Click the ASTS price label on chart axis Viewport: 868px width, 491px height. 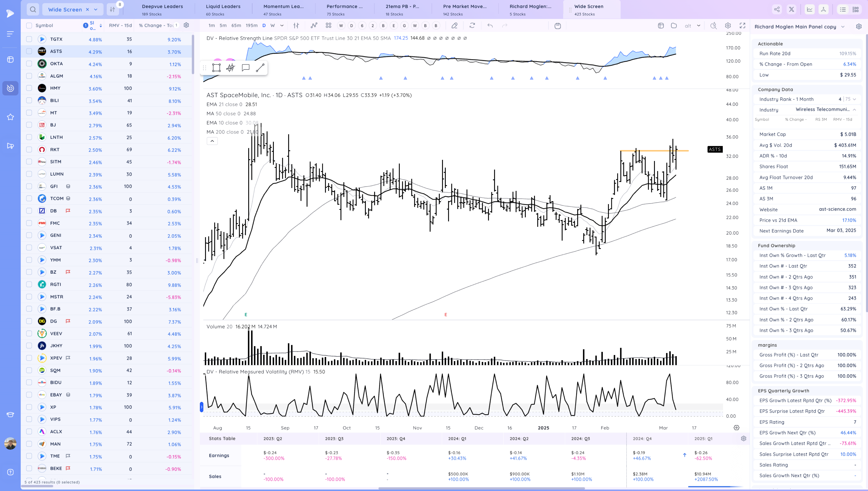pyautogui.click(x=715, y=149)
